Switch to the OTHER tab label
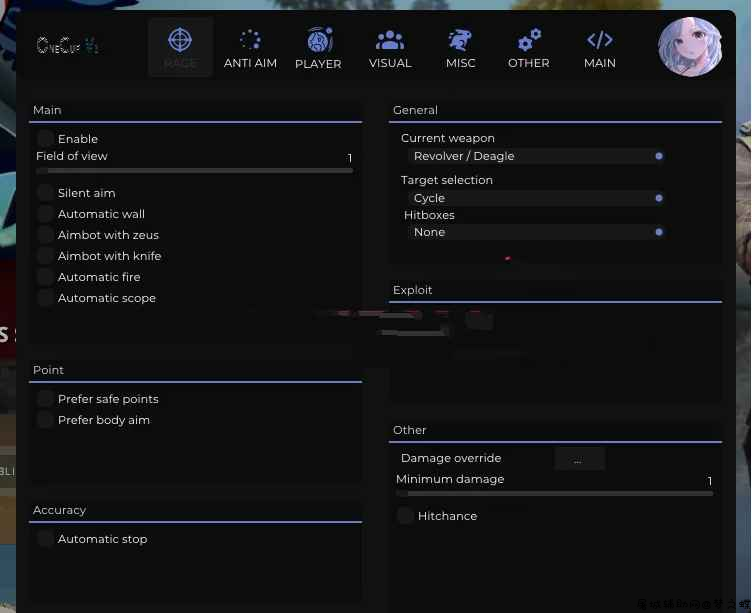 pyautogui.click(x=529, y=63)
